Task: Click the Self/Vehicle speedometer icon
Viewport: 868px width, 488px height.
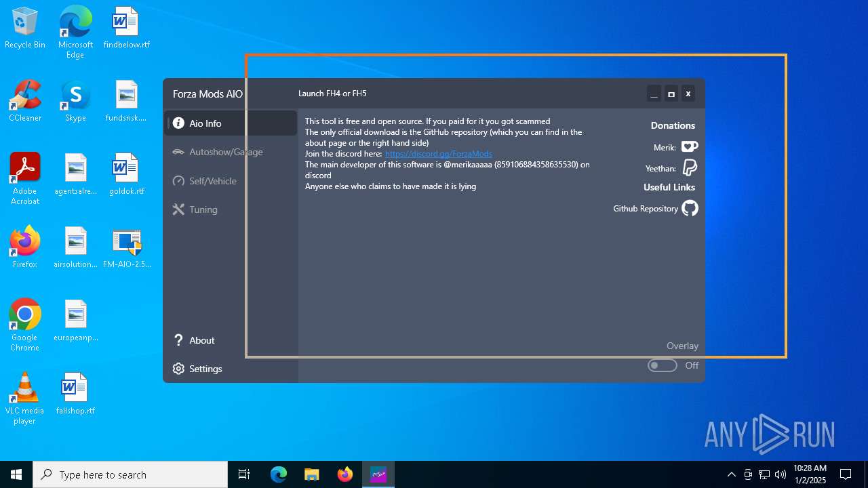Action: point(178,181)
